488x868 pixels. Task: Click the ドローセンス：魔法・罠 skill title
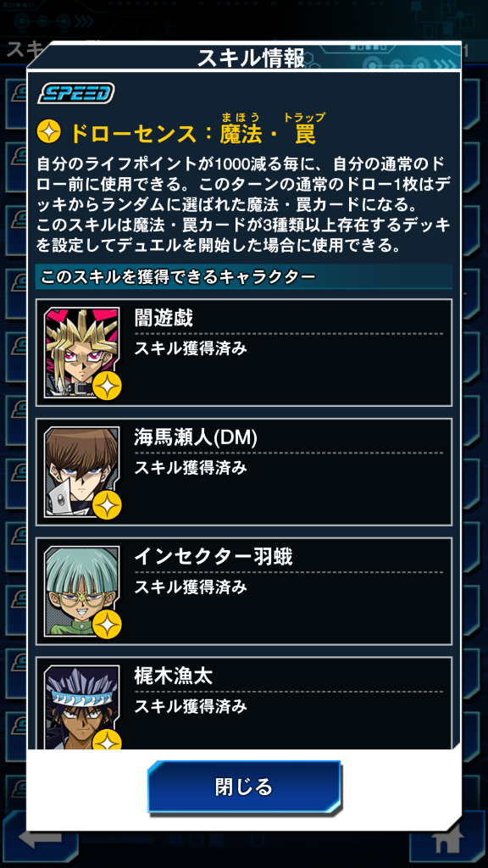point(192,133)
